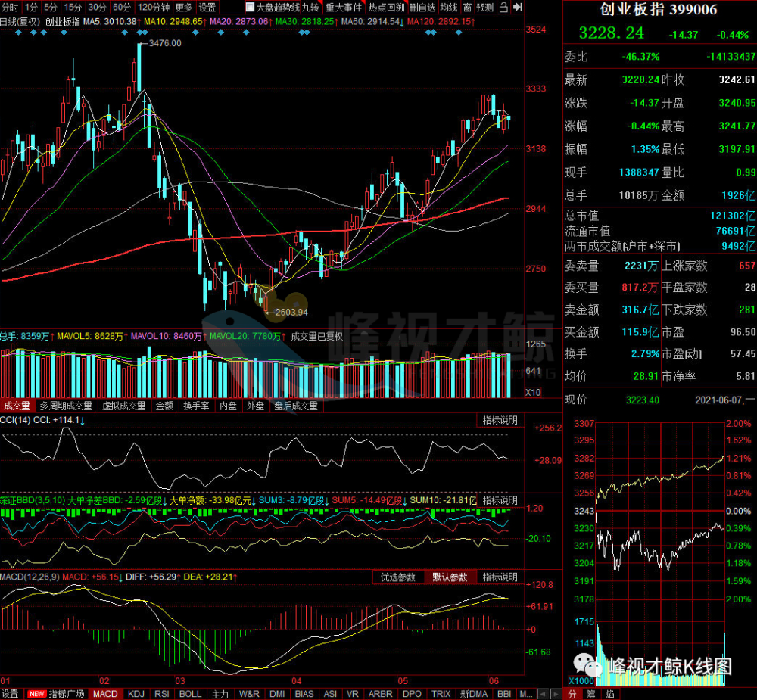The height and width of the screenshot is (700, 757).
Task: Click the 优选参数 button
Action: pos(398,577)
